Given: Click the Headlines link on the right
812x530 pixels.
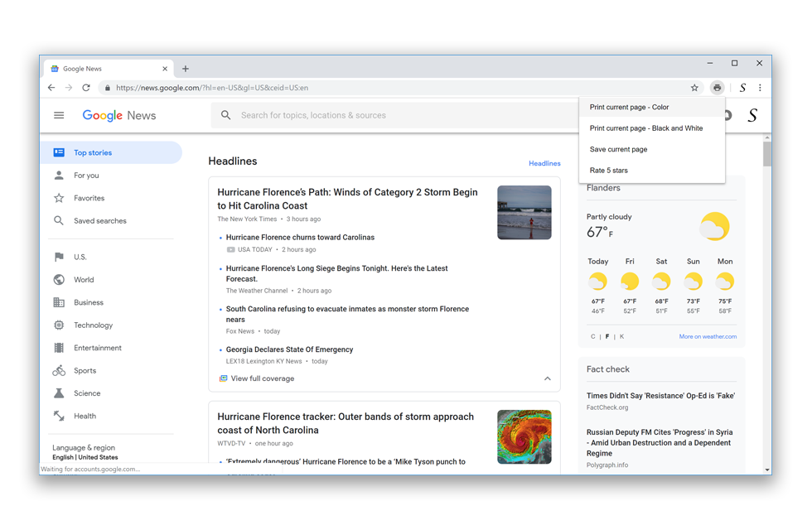Looking at the screenshot, I should tap(544, 163).
